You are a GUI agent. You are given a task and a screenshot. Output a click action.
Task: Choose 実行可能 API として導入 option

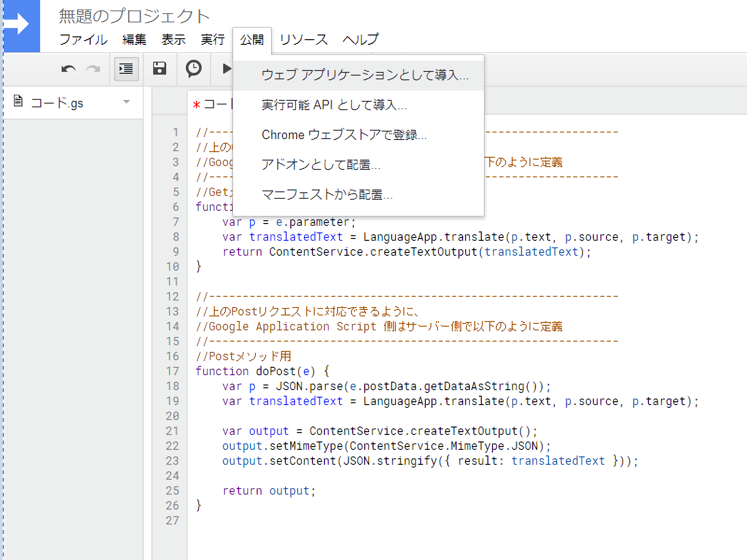tap(334, 105)
